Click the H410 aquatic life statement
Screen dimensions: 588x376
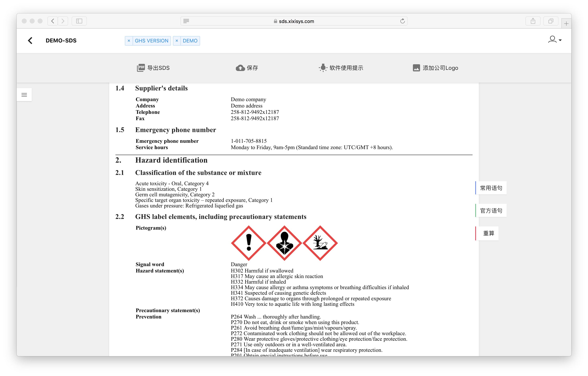(293, 304)
